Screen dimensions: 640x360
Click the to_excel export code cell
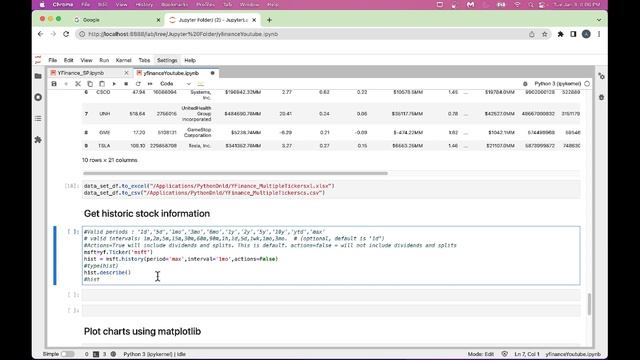pos(331,189)
